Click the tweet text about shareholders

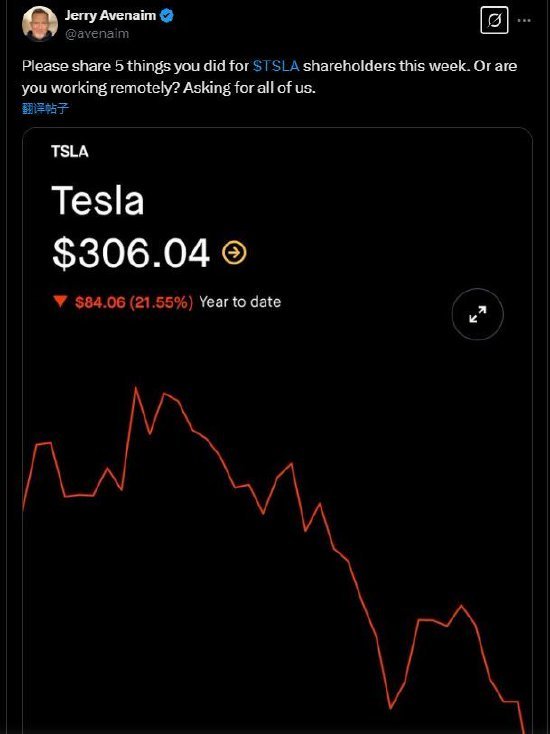(269, 76)
